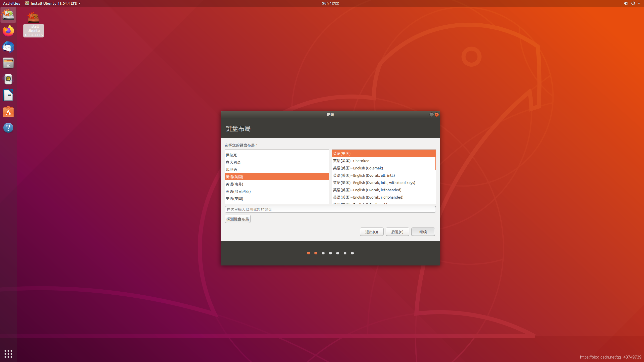Open Thunderbird mail from the dock

[8, 47]
